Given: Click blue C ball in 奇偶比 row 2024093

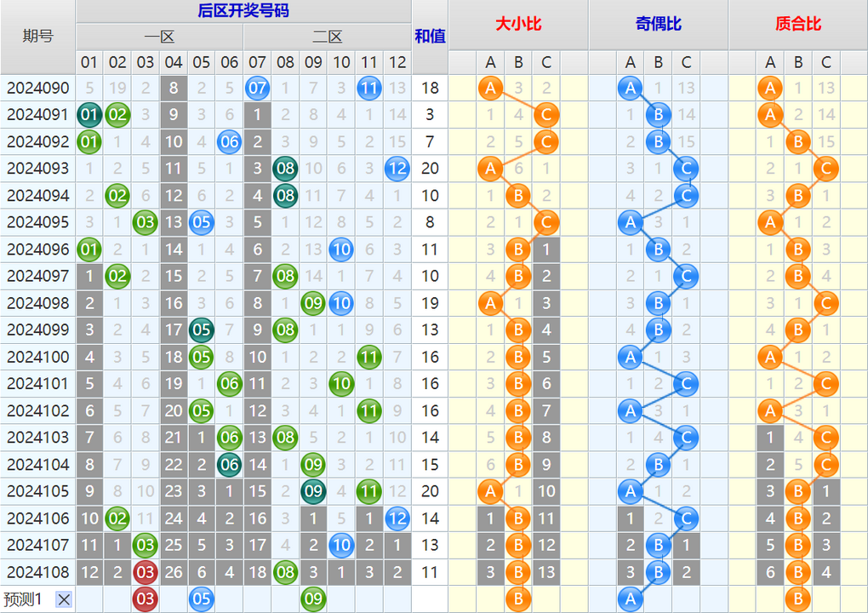Looking at the screenshot, I should 687,169.
